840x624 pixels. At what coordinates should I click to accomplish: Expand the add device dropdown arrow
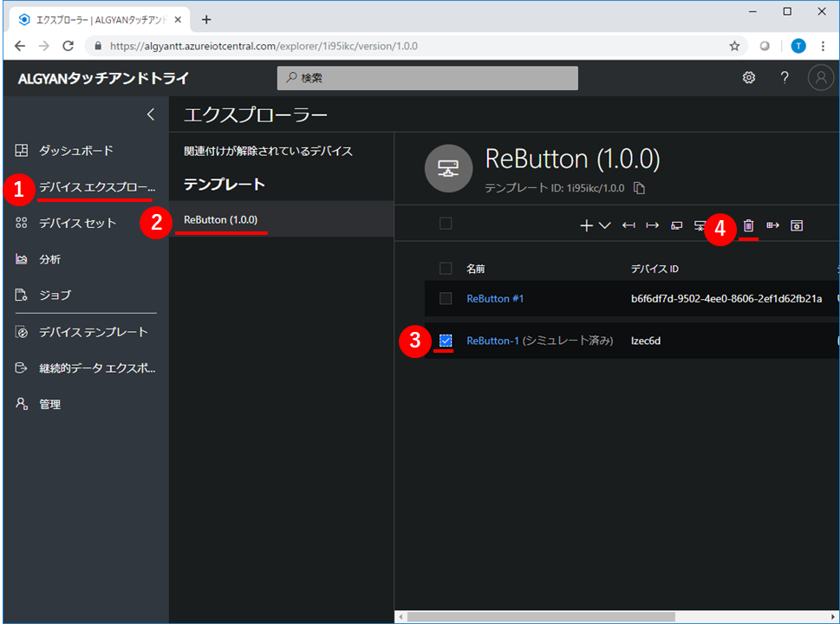[x=604, y=225]
